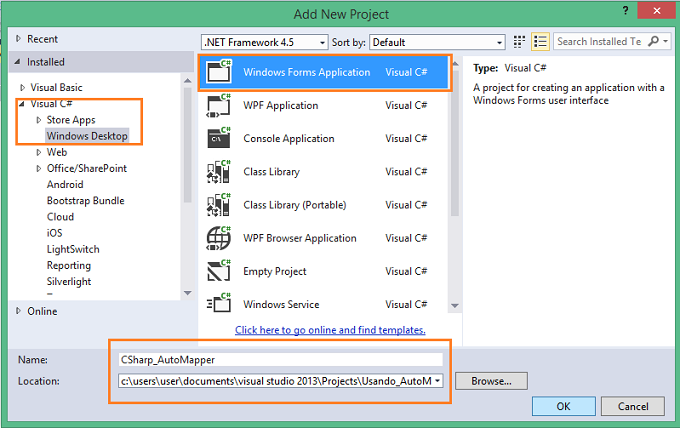
Task: Choose the Console Application template icon
Action: click(x=219, y=138)
